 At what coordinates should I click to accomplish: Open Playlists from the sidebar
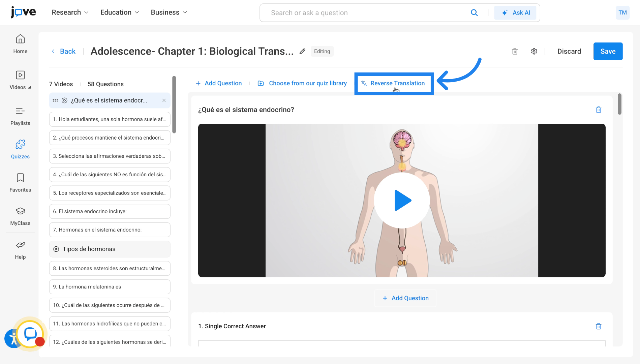coord(20,116)
